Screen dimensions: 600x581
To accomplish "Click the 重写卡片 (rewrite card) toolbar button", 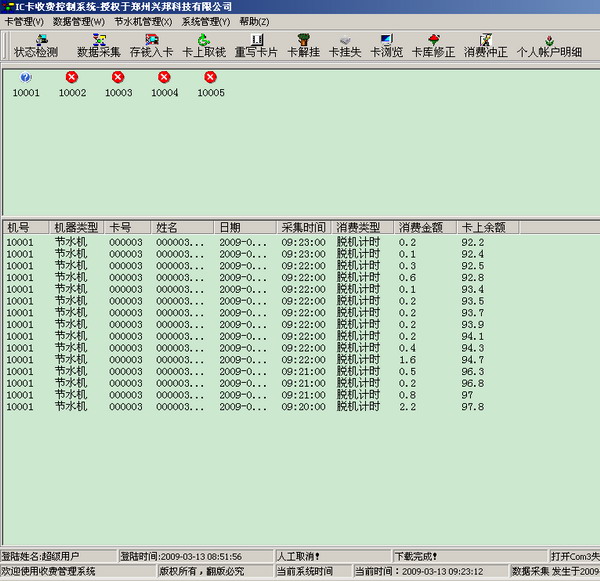I will [256, 45].
